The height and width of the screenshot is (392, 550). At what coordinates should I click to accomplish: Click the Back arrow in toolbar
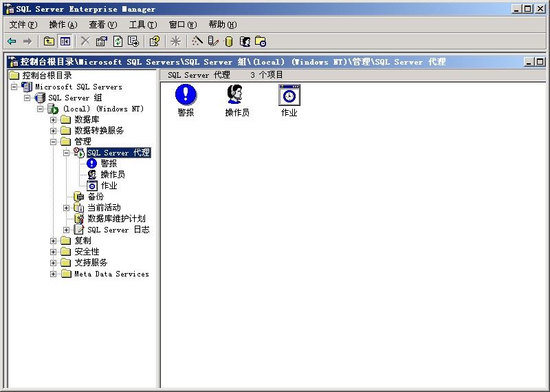coord(12,41)
